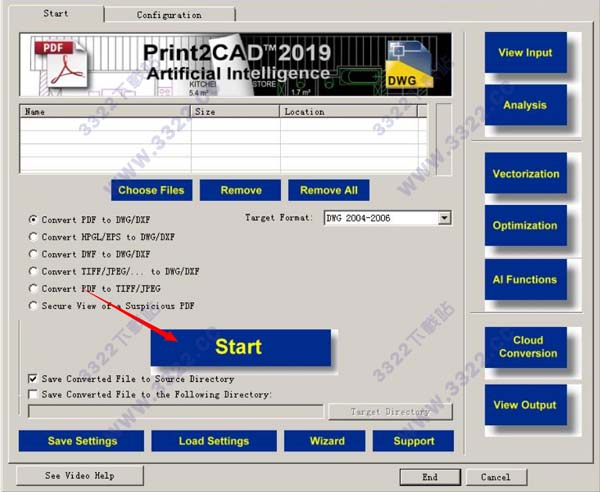Click the View Output button
This screenshot has height=492, width=600.
pos(525,405)
